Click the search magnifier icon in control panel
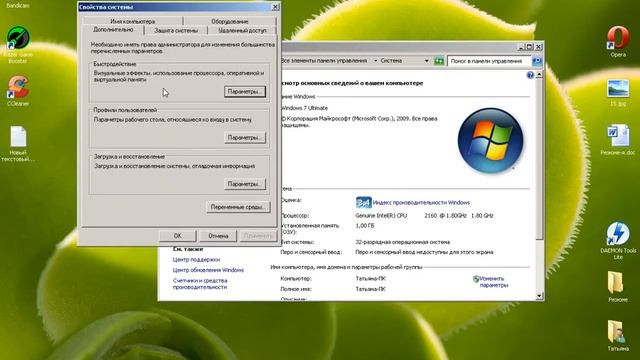 point(537,61)
